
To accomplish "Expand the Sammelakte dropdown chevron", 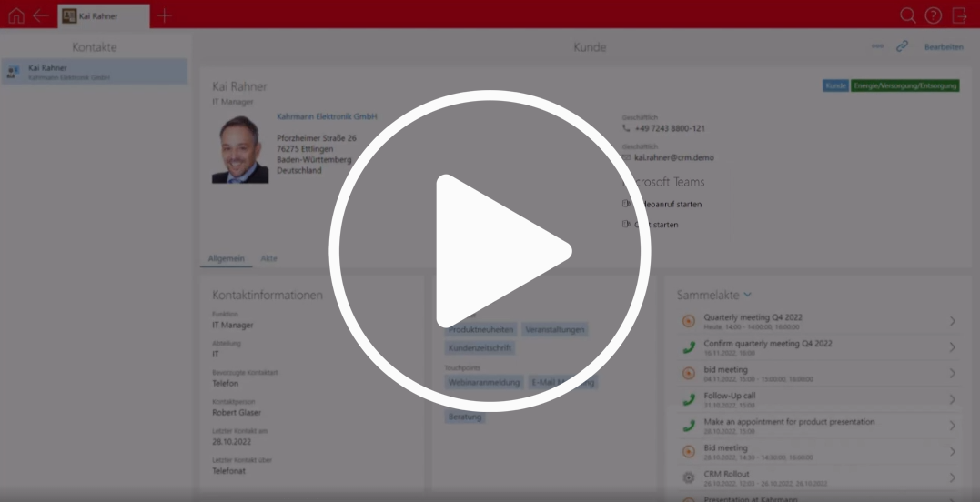I will click(x=748, y=295).
